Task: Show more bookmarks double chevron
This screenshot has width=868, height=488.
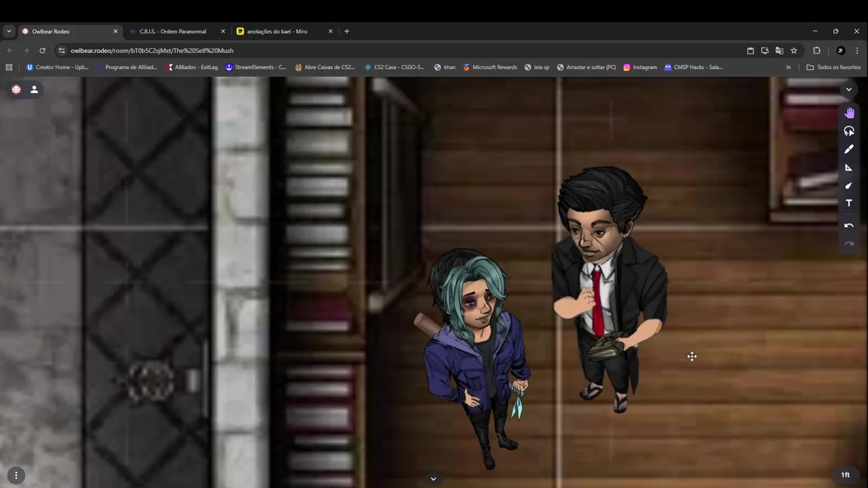Action: pyautogui.click(x=788, y=67)
